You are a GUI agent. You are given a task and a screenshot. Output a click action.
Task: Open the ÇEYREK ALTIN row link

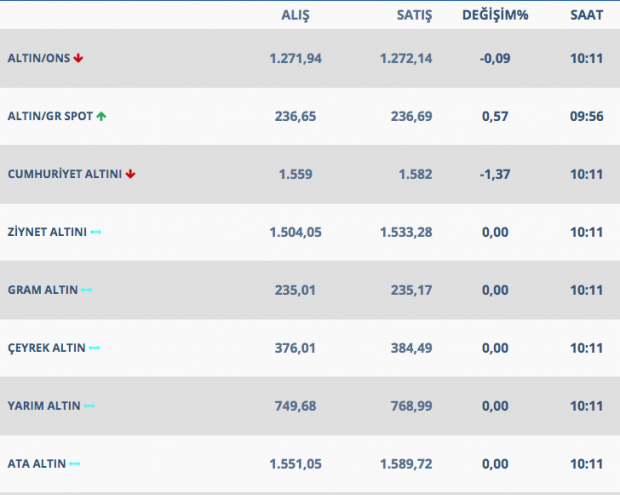pos(46,348)
